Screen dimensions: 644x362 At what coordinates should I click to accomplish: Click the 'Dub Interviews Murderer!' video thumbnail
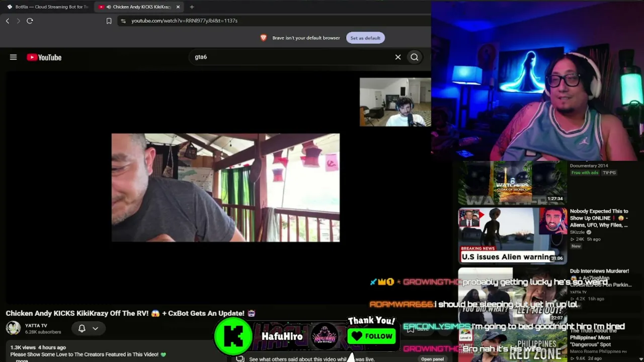click(512, 297)
